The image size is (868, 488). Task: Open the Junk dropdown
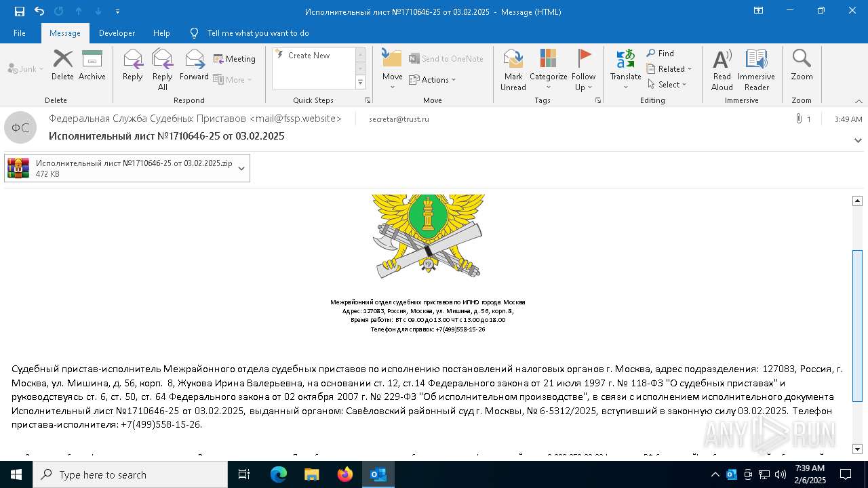[x=26, y=68]
